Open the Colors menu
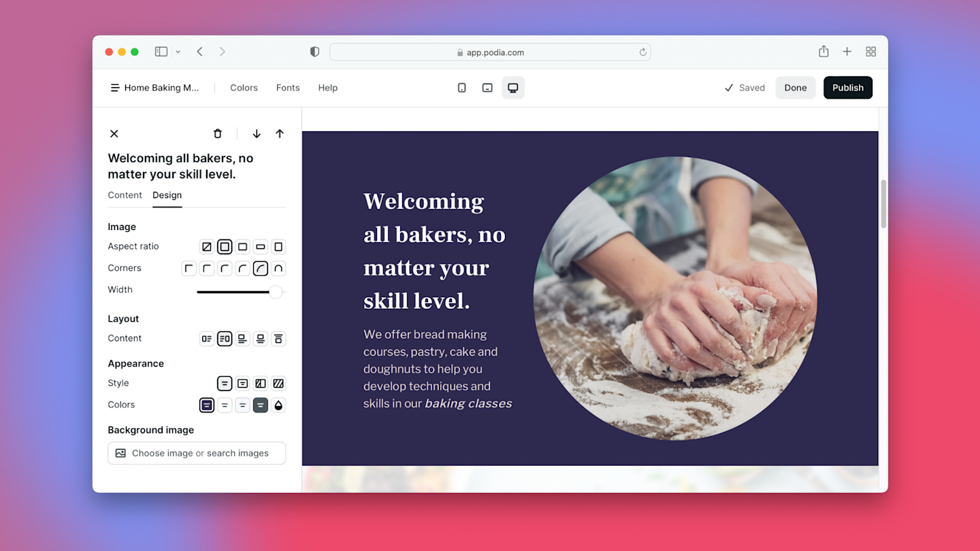Viewport: 980px width, 551px height. pyautogui.click(x=244, y=88)
